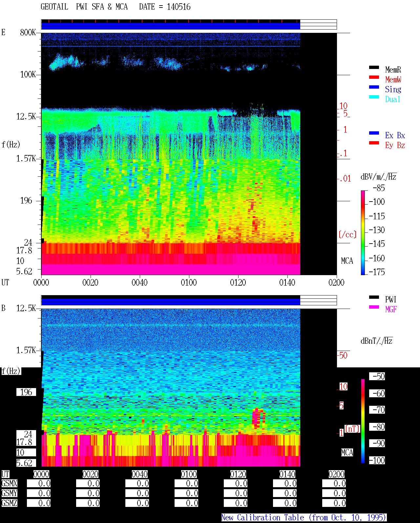Click the 1.57K label on the B panel
The image size is (420, 523).
pyautogui.click(x=26, y=350)
